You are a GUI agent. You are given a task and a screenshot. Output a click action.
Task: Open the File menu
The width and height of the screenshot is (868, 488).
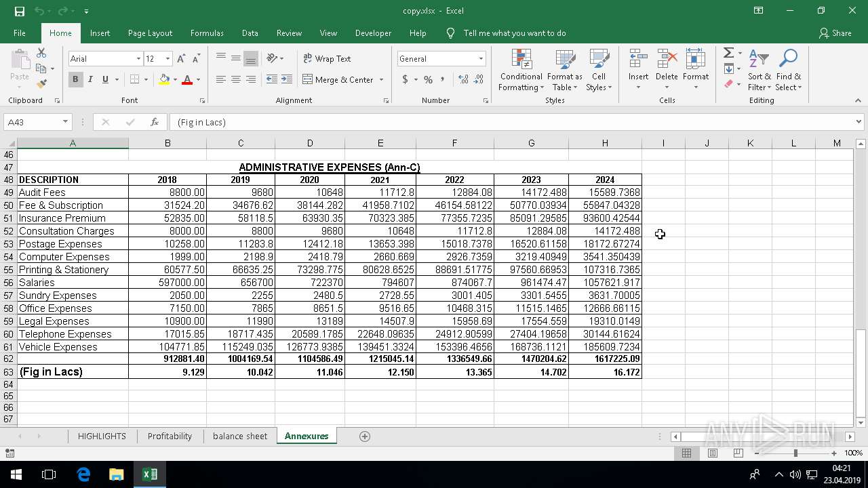20,33
